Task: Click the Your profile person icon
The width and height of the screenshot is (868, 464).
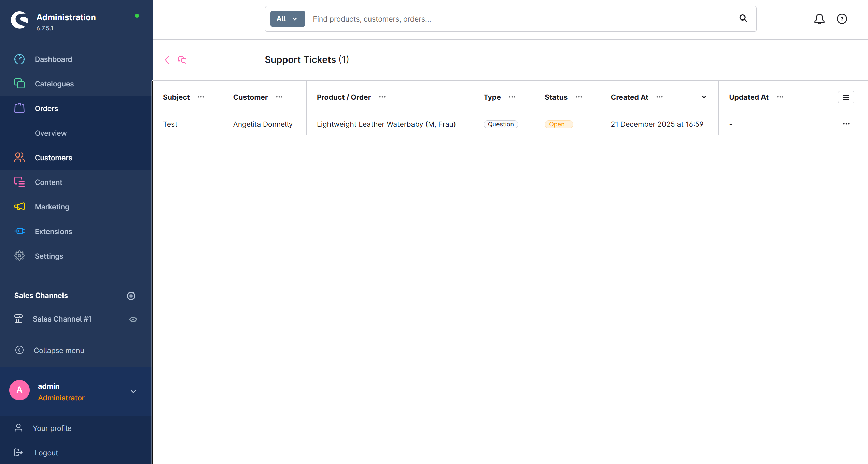Action: tap(18, 428)
